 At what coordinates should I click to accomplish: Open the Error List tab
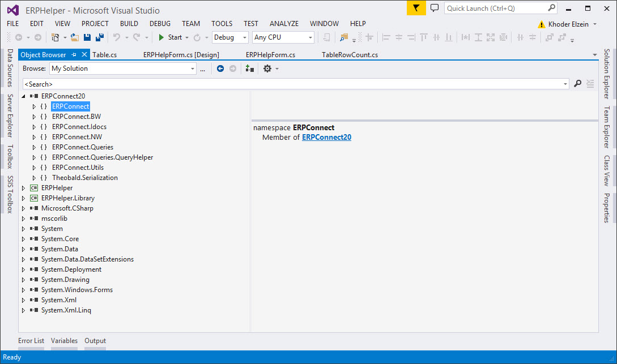31,341
